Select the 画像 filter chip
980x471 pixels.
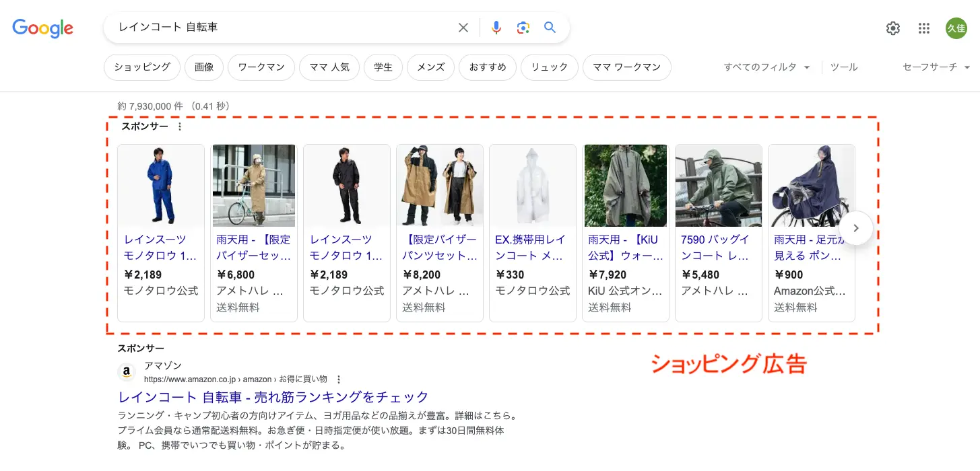pos(204,67)
